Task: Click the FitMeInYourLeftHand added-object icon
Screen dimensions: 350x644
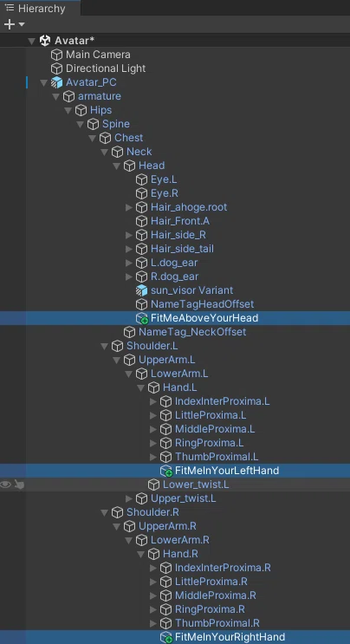Action: [166, 471]
